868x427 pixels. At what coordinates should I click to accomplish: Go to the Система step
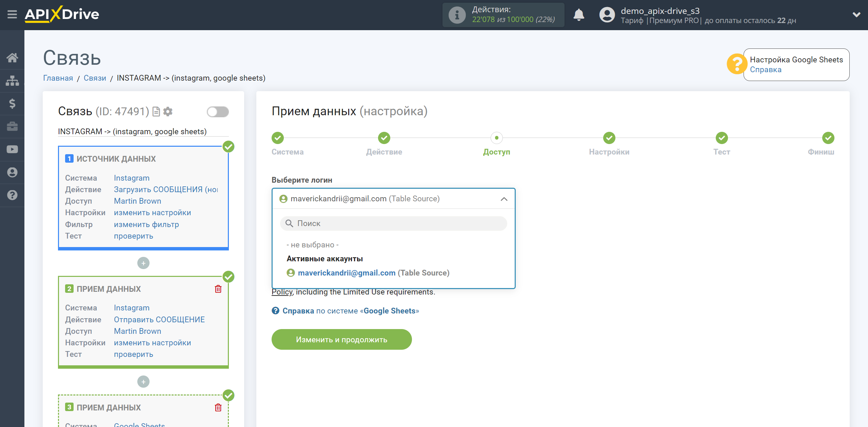point(277,138)
